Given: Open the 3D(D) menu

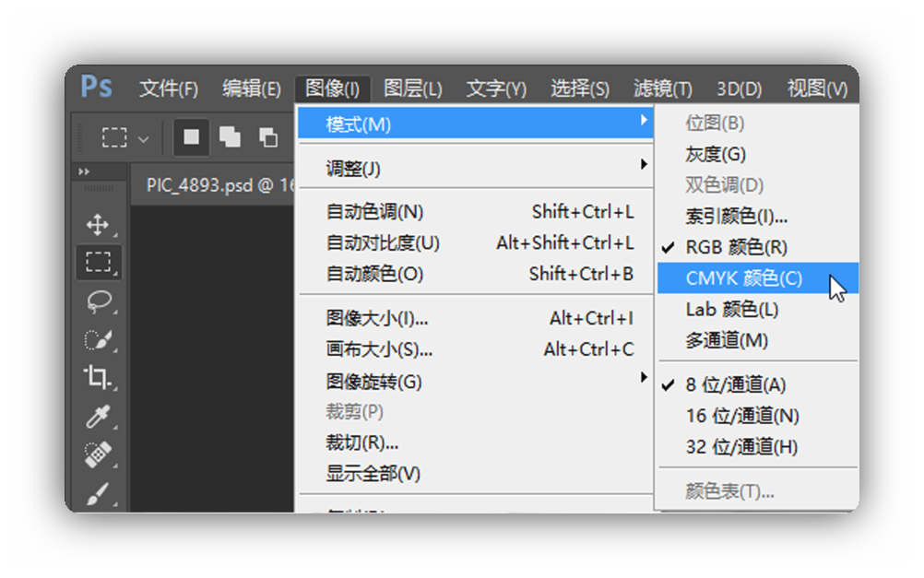Looking at the screenshot, I should coord(739,88).
